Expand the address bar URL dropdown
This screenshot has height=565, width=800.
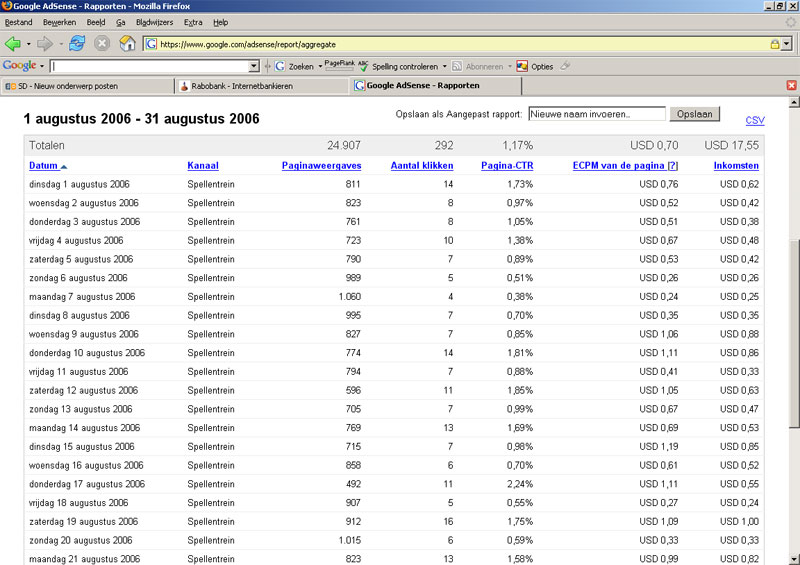(x=786, y=44)
